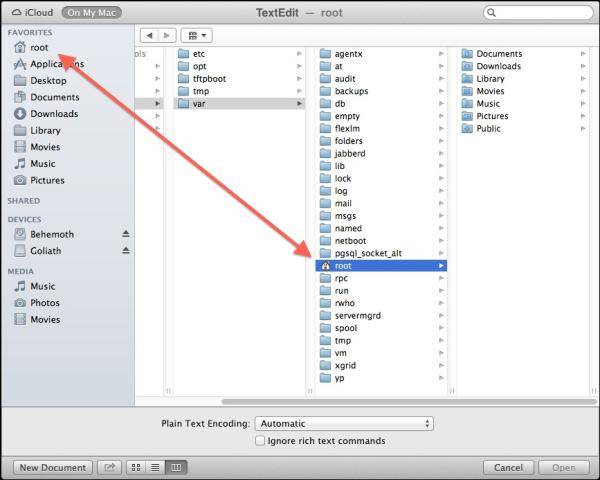Expand the highlighted root folder arrow
This screenshot has width=600, height=480.
tap(441, 266)
